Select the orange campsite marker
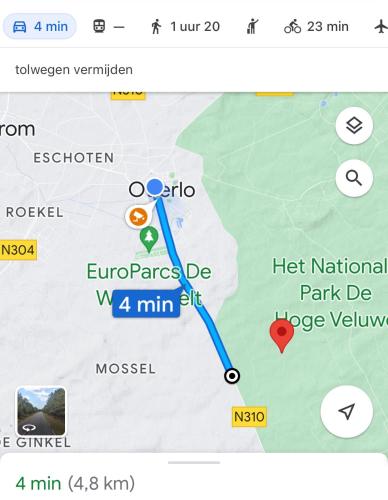The image size is (388, 500). pyautogui.click(x=138, y=217)
